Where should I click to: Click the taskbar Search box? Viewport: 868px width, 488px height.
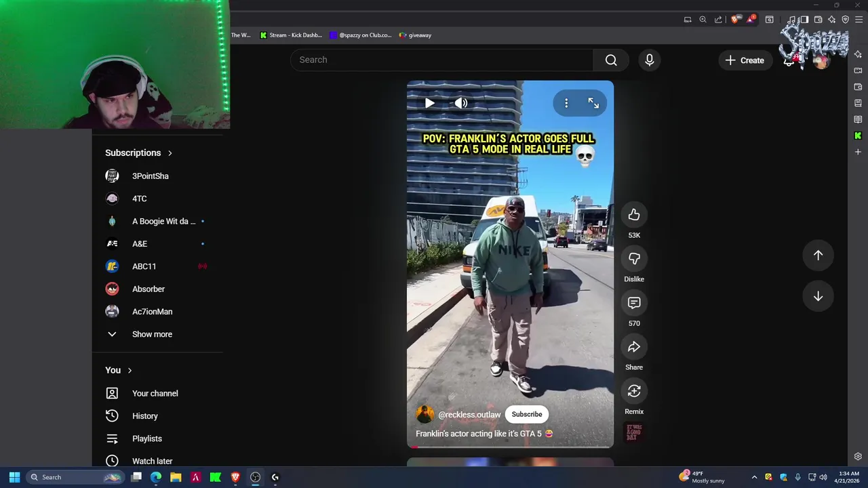(75, 477)
